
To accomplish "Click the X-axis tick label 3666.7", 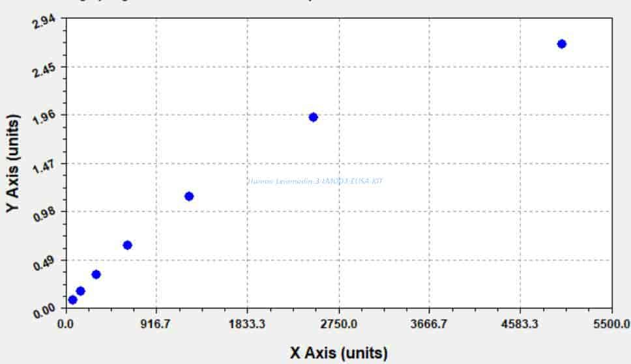I will coord(428,324).
